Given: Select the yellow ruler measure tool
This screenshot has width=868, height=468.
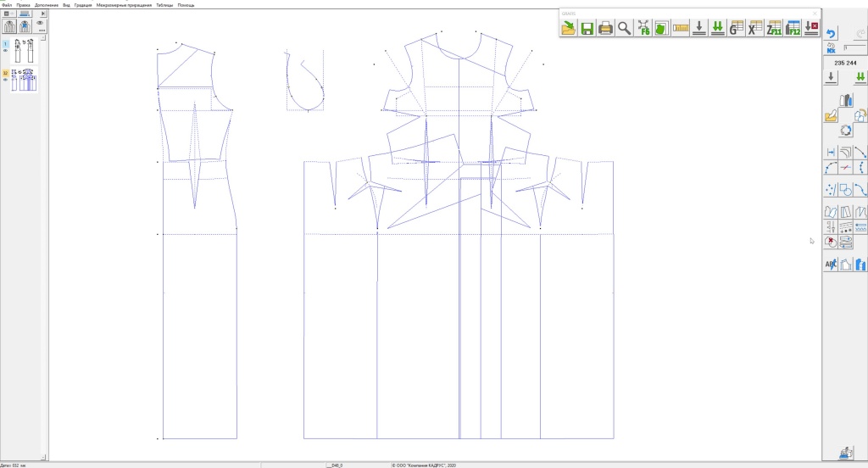Looking at the screenshot, I should (680, 28).
